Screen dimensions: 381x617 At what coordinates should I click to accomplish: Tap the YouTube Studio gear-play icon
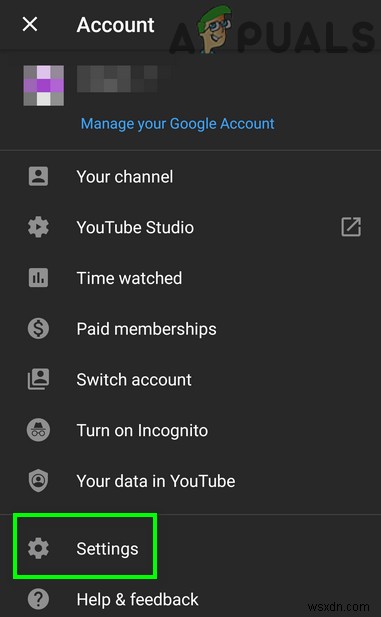coord(38,227)
